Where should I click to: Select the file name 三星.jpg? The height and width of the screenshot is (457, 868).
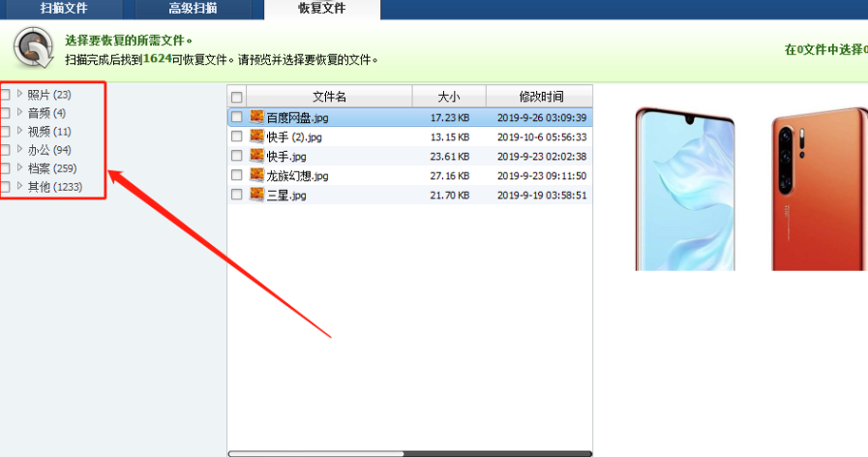pos(286,195)
